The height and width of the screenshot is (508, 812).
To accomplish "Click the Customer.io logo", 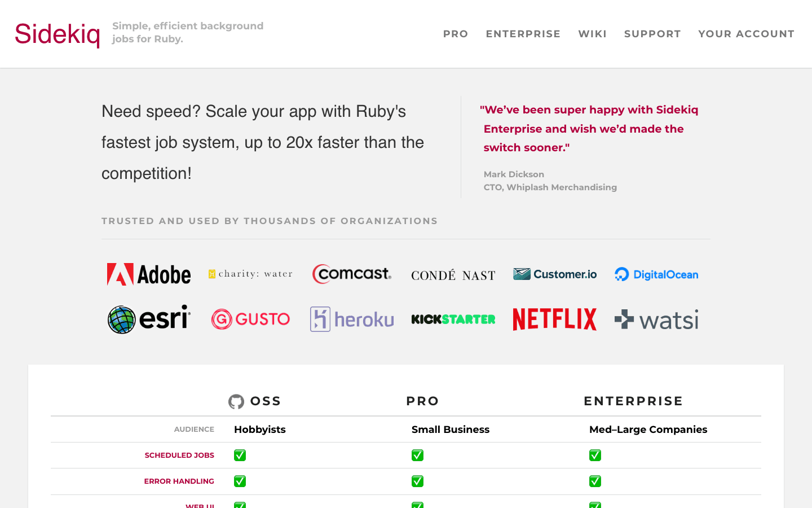I will 555,274.
